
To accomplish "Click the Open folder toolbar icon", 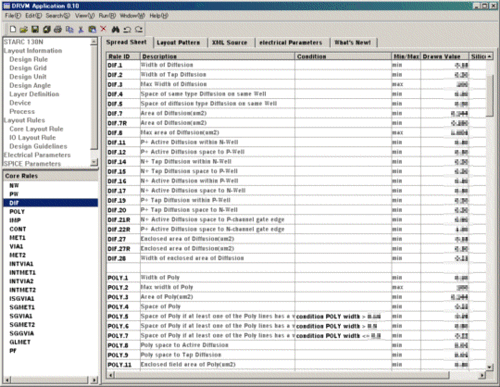I will click(24, 29).
